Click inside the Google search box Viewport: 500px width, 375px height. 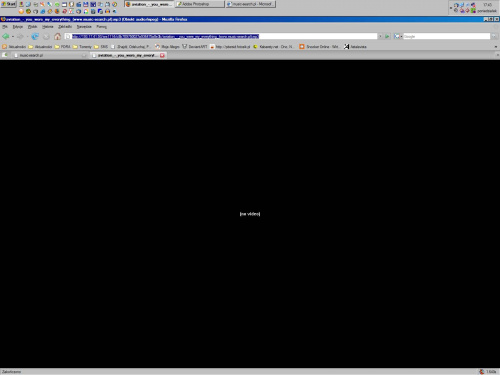(447, 36)
